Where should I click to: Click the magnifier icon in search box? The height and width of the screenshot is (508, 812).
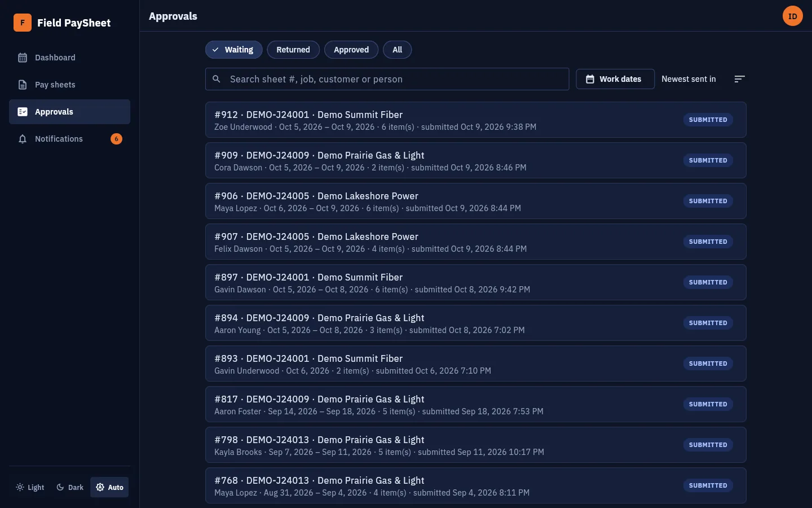click(x=217, y=79)
